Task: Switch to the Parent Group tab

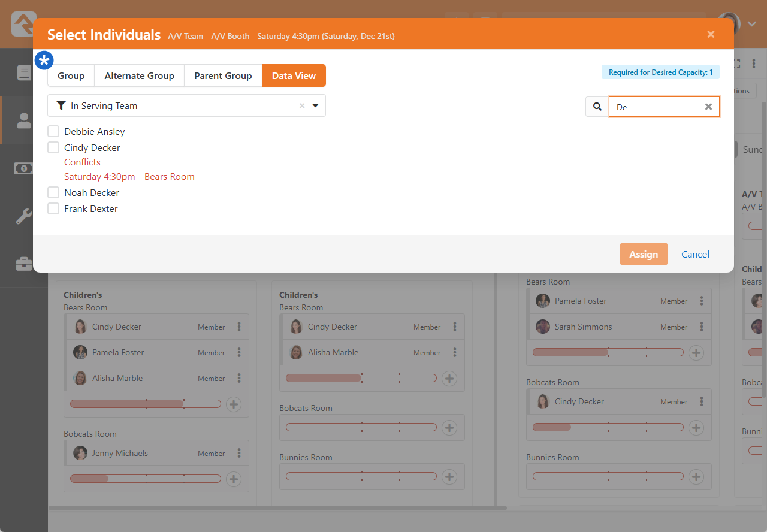Action: click(x=223, y=75)
